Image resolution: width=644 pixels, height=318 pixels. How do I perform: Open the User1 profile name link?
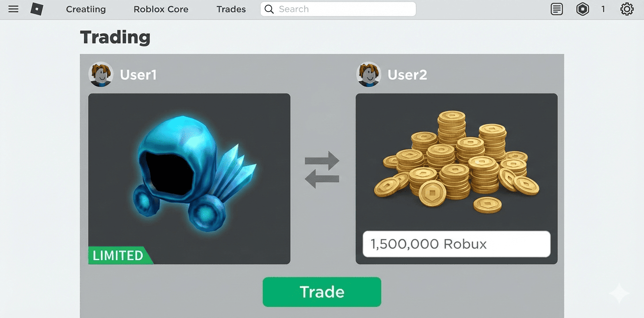pos(138,75)
